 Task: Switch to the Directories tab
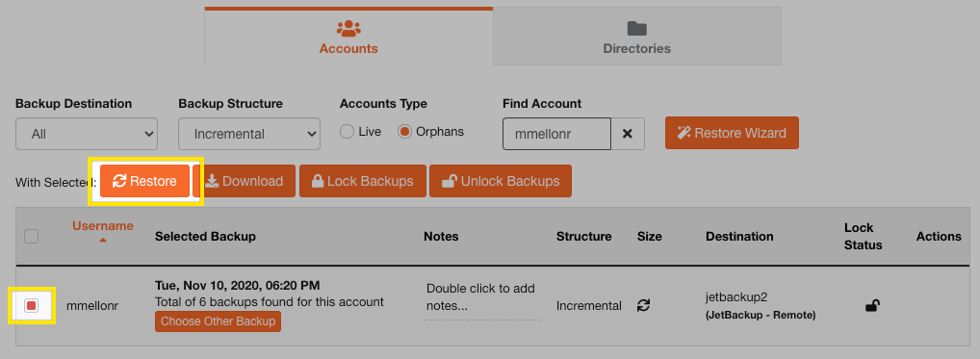coord(637,37)
